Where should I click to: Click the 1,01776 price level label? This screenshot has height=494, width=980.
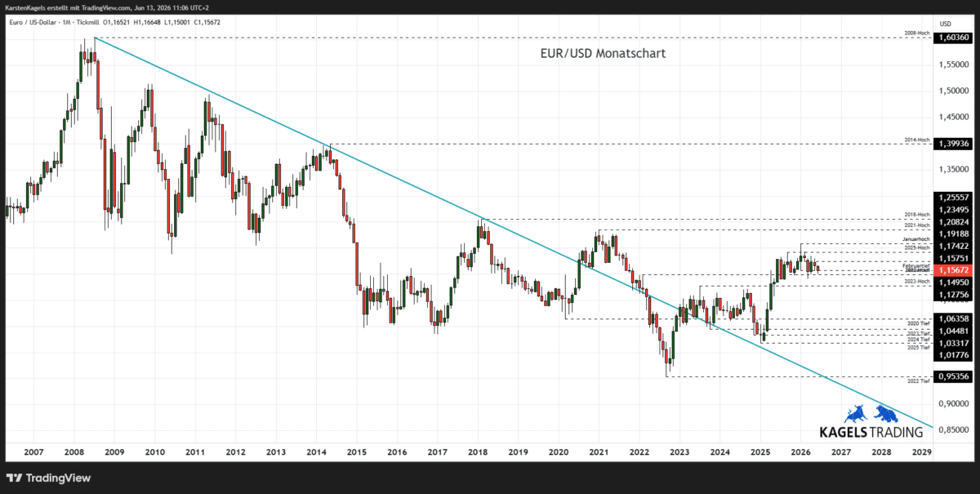[954, 355]
